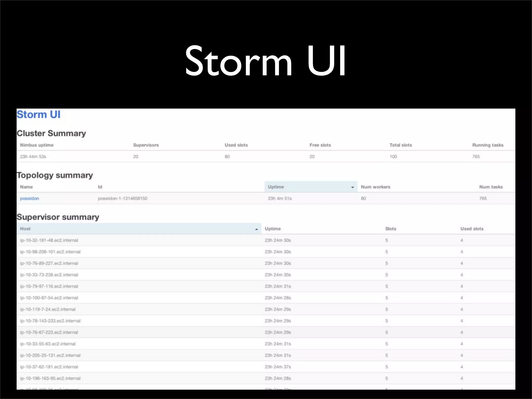This screenshot has width=532, height=399.
Task: Select uptime of ip-10-100-87-54 row
Action: coord(278,298)
